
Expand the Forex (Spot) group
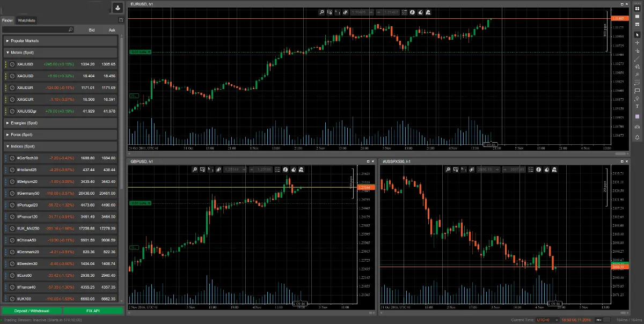pyautogui.click(x=60, y=135)
